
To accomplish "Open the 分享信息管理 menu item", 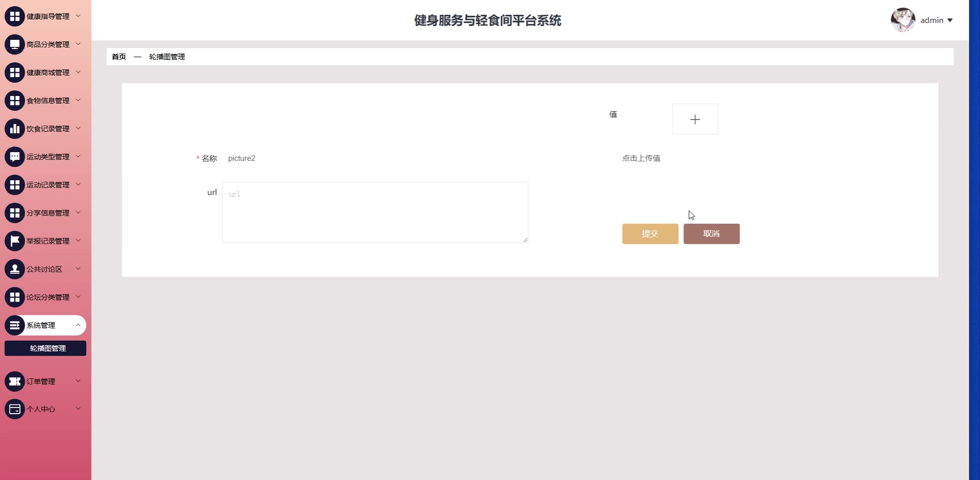I will [x=45, y=213].
